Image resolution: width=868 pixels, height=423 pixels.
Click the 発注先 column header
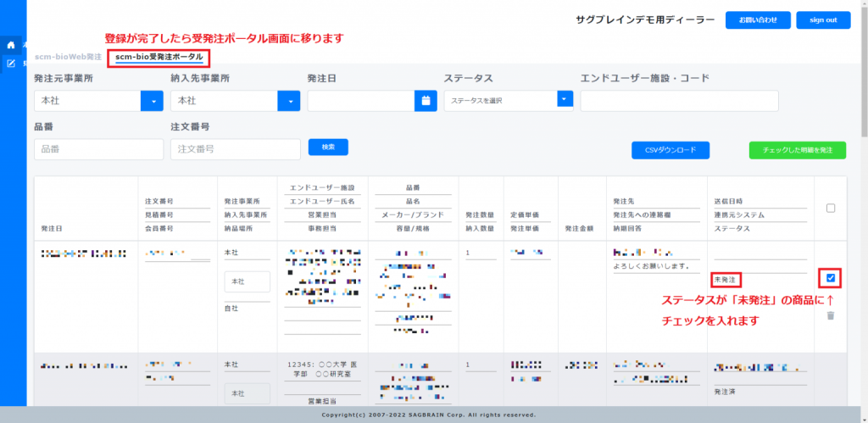pyautogui.click(x=624, y=201)
